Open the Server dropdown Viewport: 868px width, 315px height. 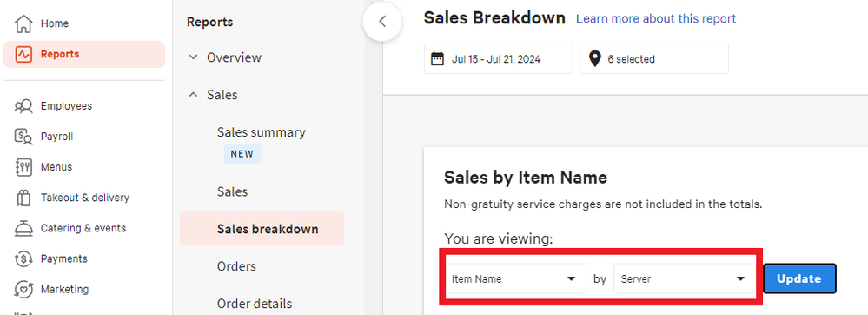(x=684, y=278)
